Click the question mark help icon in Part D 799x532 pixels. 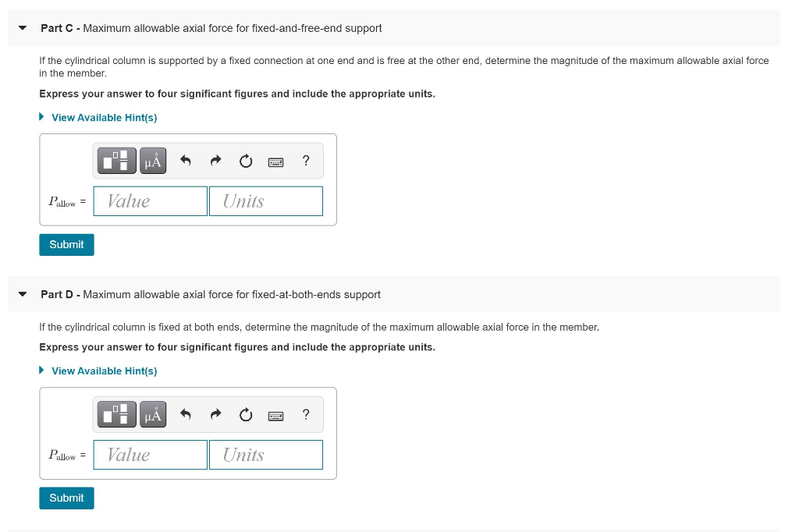coord(305,414)
